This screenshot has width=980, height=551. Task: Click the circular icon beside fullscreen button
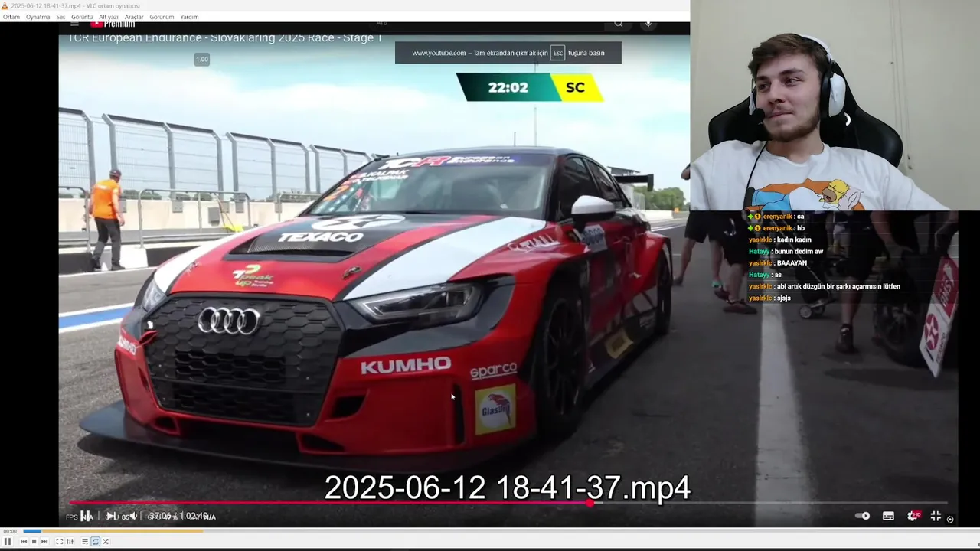click(950, 519)
